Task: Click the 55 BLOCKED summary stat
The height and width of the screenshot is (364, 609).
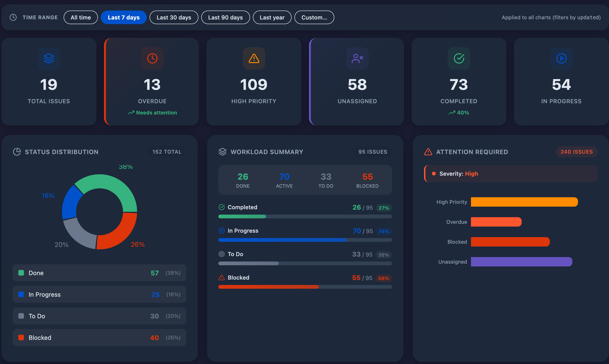Action: [x=367, y=180]
